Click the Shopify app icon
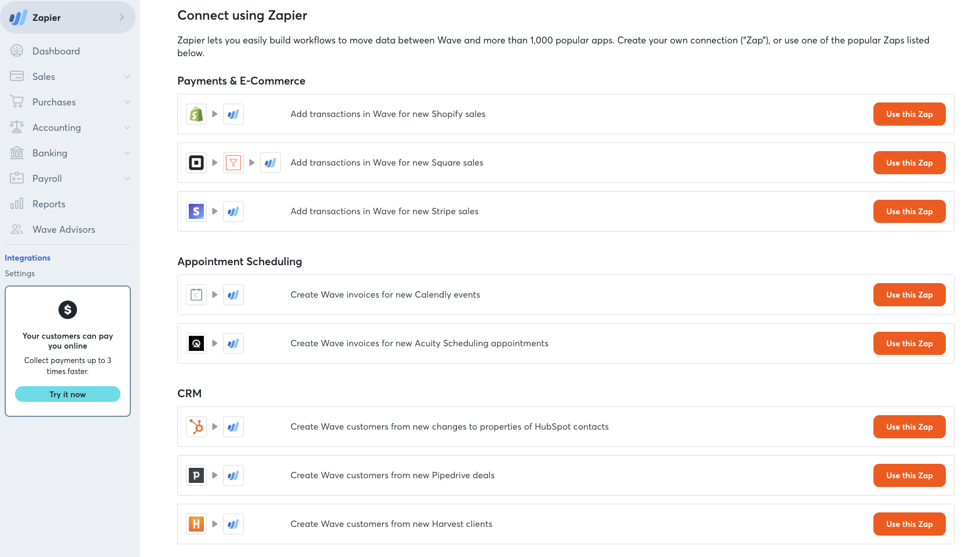The image size is (980, 557). click(196, 114)
